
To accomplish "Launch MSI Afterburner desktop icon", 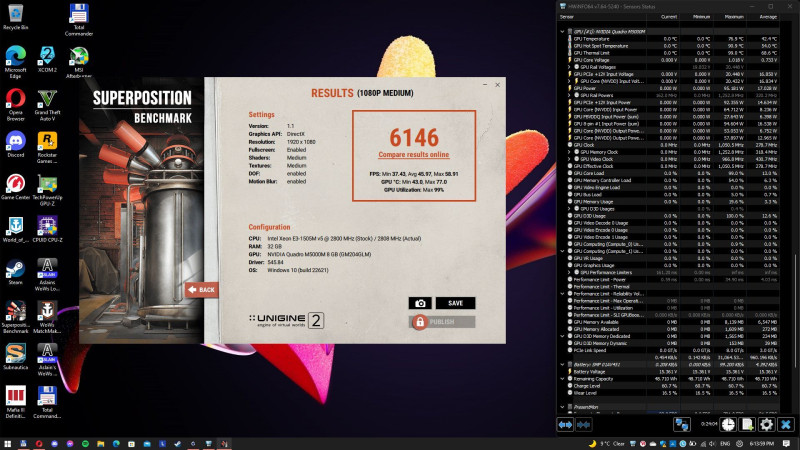I will point(79,62).
